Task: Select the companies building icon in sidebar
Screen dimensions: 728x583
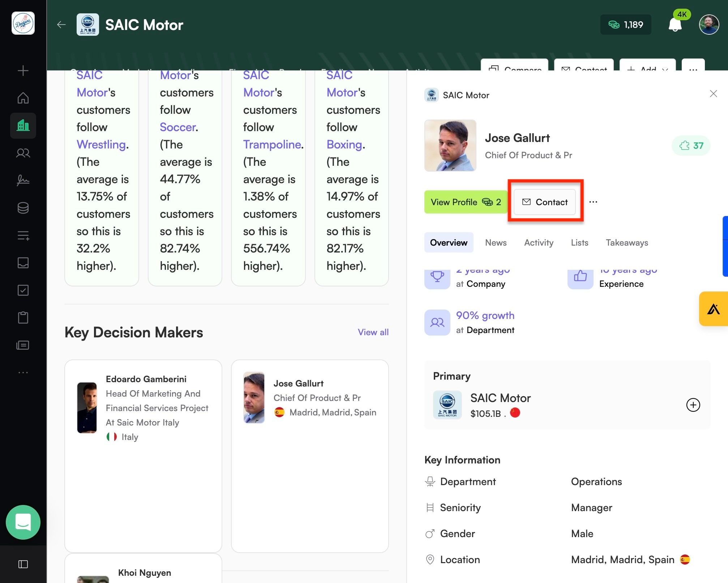Action: tap(23, 125)
